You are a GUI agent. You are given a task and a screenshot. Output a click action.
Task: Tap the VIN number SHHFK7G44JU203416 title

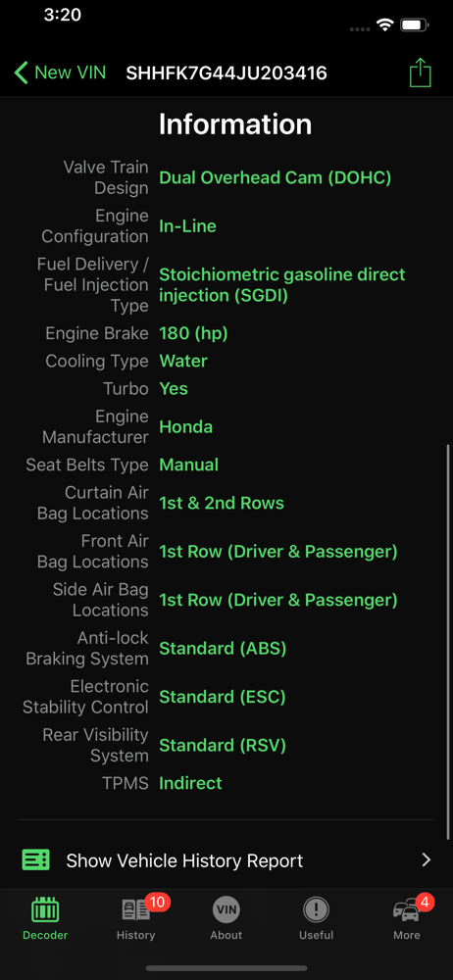pos(226,73)
